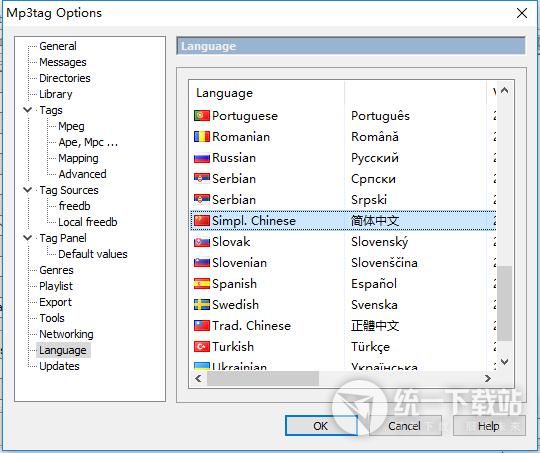This screenshot has width=540, height=453.
Task: Open the Updates options page
Action: pyautogui.click(x=59, y=366)
